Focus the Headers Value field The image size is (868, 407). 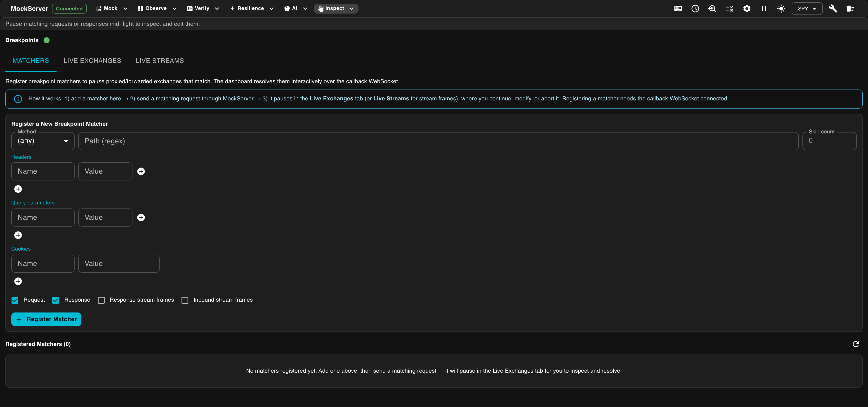click(x=105, y=171)
